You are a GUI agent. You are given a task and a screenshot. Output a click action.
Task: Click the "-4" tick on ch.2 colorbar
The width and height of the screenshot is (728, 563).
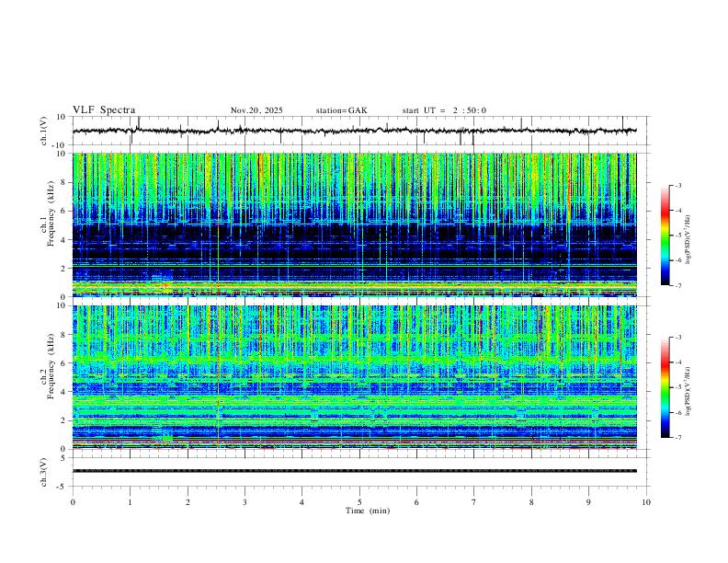tap(678, 362)
